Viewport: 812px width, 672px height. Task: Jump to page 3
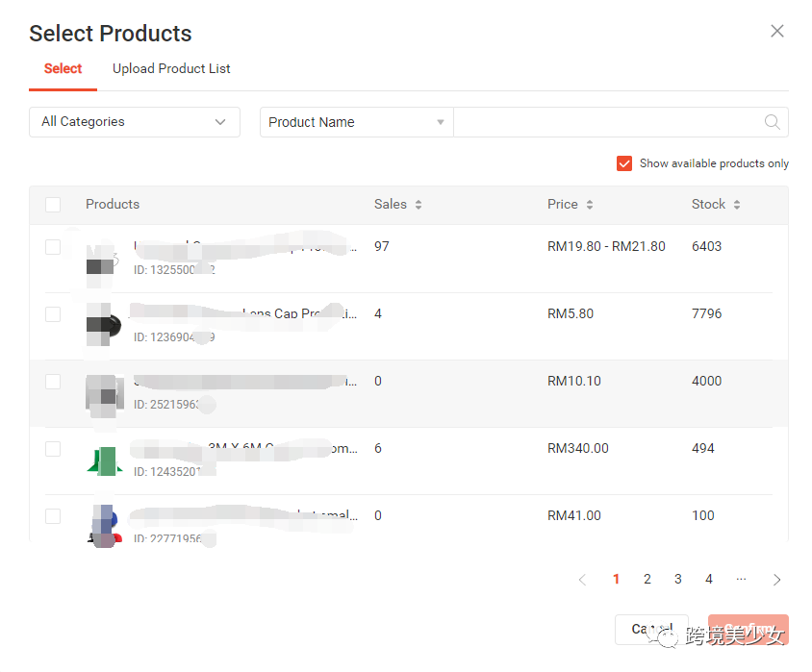(678, 579)
